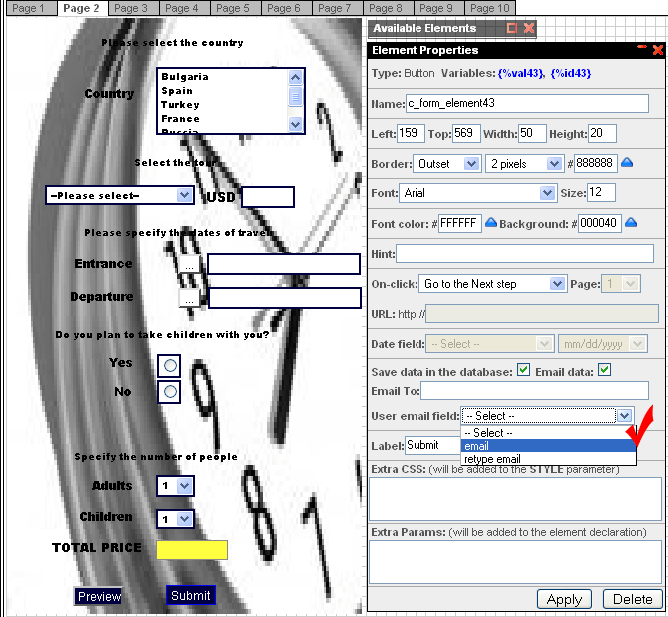The image size is (668, 617).
Task: Click the USD price input field
Action: click(268, 197)
